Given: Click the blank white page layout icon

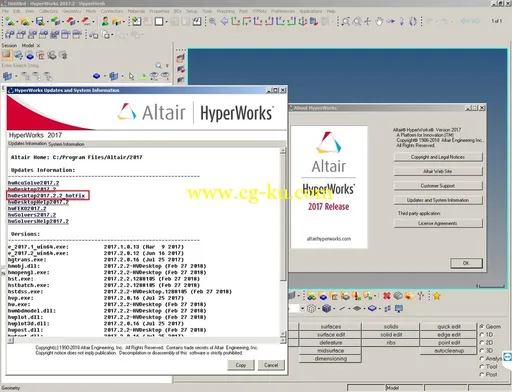Looking at the screenshot, I should coord(159,22).
